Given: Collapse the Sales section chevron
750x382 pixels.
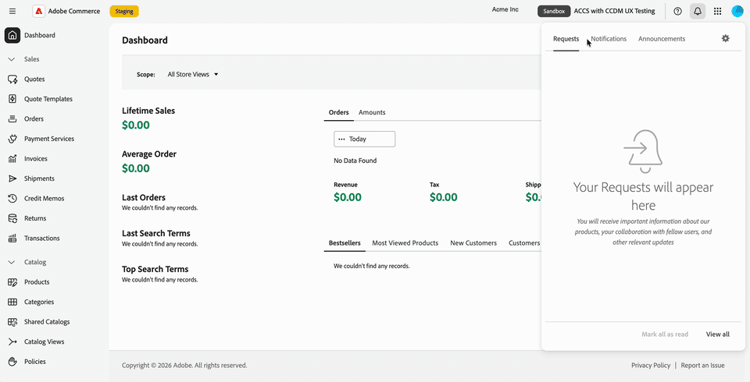Looking at the screenshot, I should [12, 59].
